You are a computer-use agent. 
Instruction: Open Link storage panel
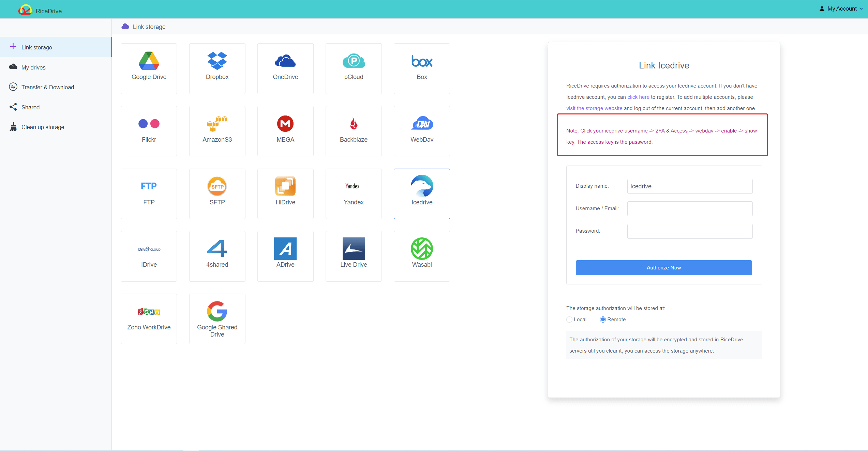(35, 47)
